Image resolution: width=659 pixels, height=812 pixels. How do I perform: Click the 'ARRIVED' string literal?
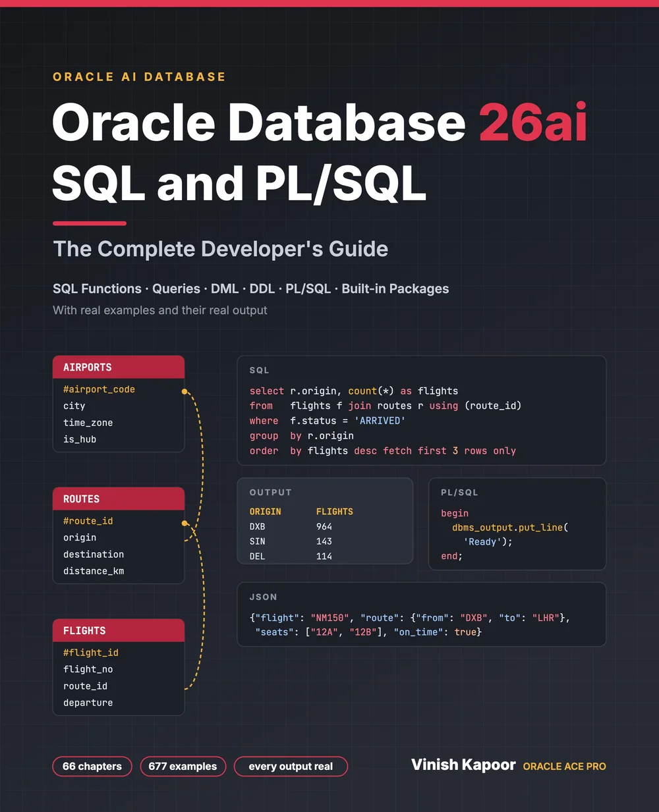(380, 421)
